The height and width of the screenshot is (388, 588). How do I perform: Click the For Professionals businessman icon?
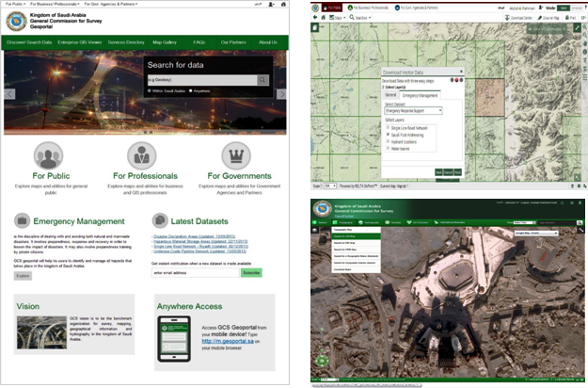141,155
